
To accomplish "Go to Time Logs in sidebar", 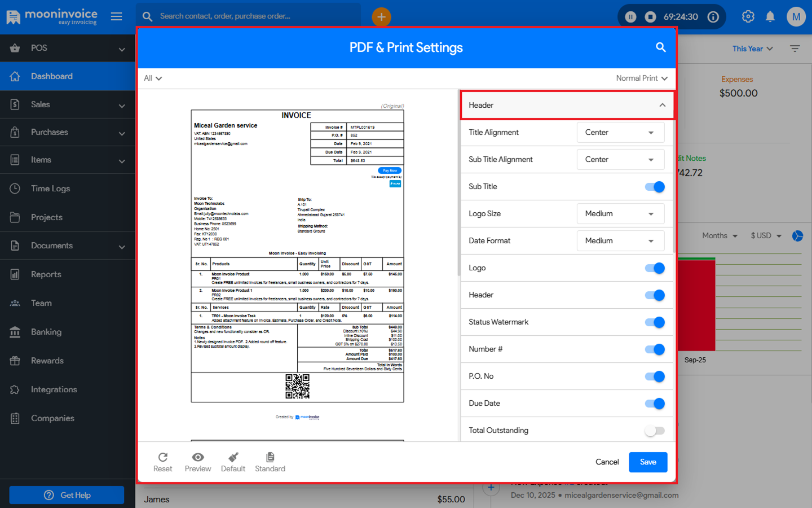I will [x=50, y=189].
